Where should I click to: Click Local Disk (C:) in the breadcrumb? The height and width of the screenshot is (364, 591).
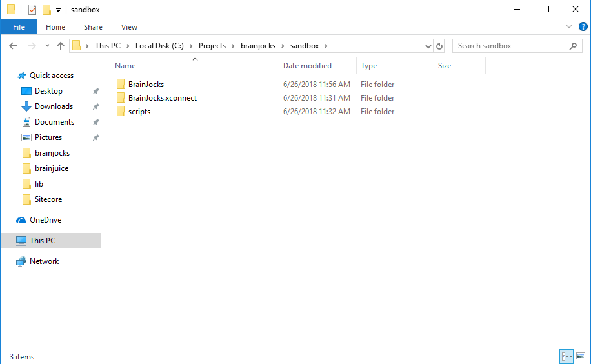click(x=159, y=46)
